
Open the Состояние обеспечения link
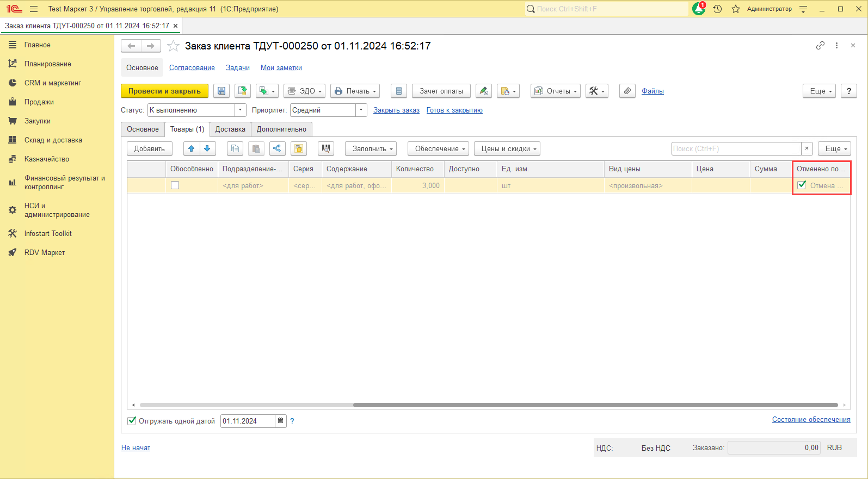tap(811, 420)
